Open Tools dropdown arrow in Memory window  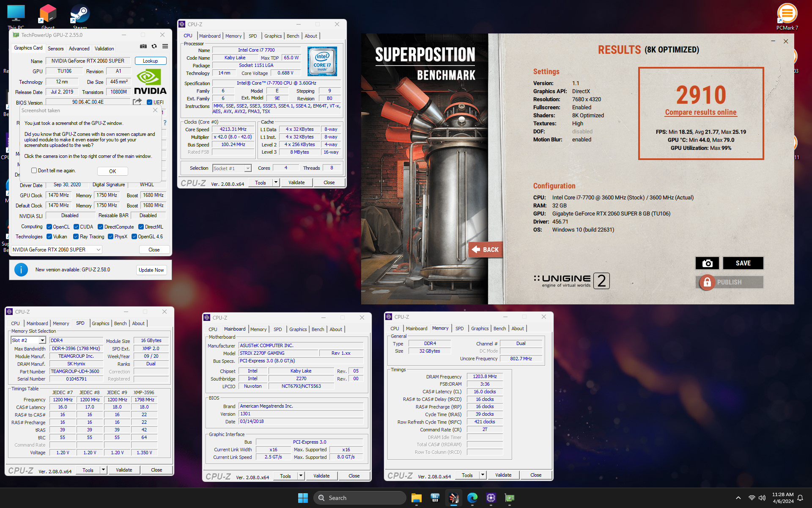coord(483,475)
